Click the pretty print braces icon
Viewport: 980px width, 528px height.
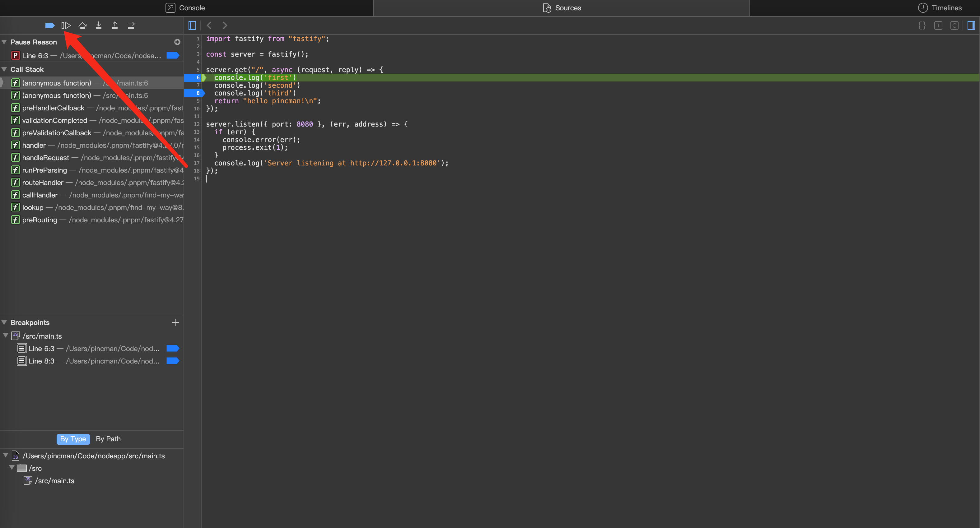[x=922, y=25]
